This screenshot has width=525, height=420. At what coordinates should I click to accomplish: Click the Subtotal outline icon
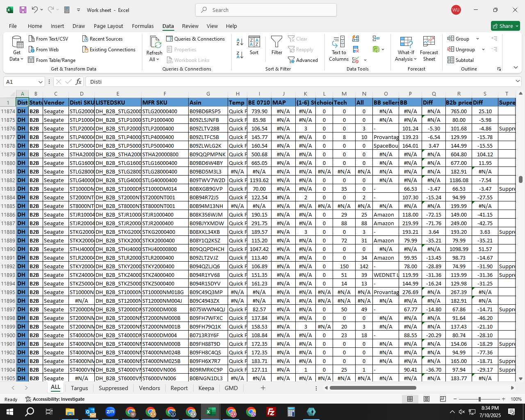tap(461, 60)
